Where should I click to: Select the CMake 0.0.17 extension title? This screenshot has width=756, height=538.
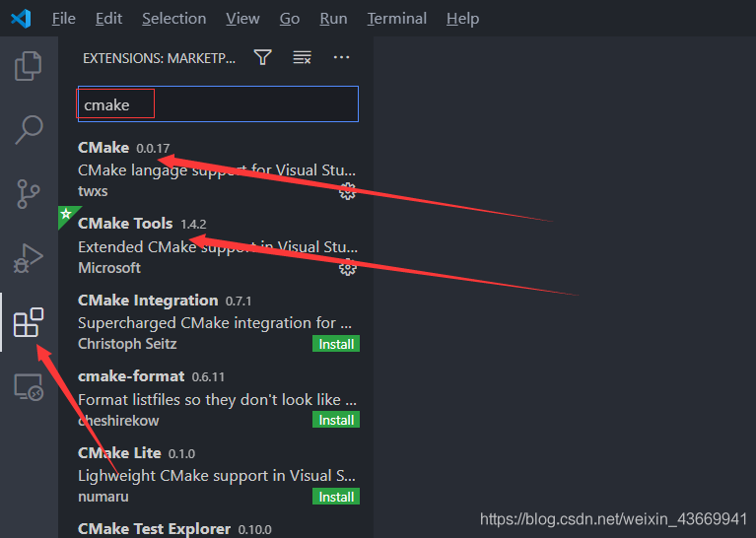103,147
